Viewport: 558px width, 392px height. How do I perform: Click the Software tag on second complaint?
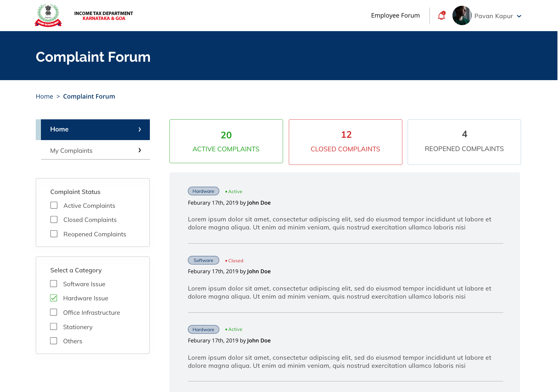click(x=203, y=260)
